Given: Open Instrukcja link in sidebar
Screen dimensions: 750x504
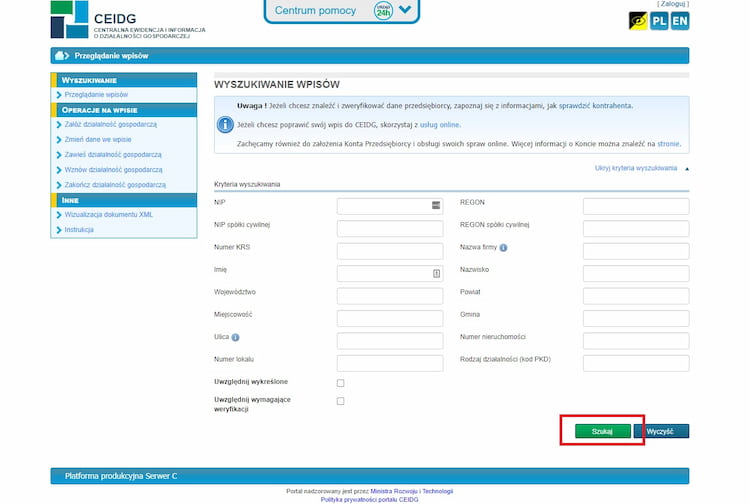Looking at the screenshot, I should pos(79,230).
